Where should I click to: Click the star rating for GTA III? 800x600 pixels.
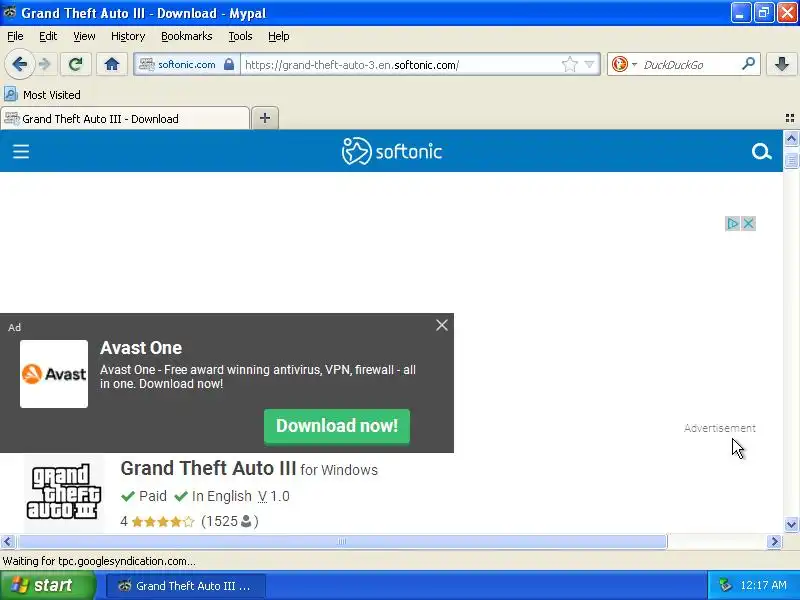[163, 521]
